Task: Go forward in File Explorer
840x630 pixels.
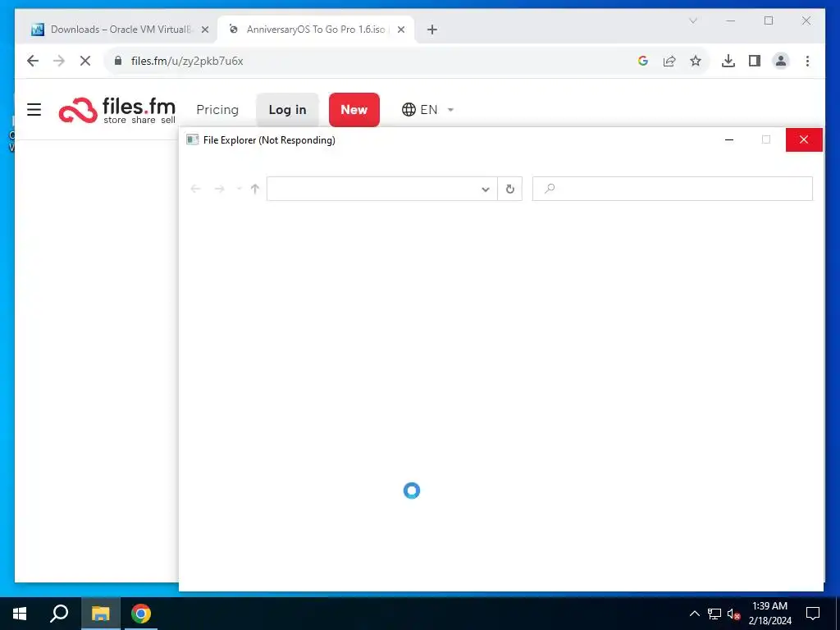Action: [219, 189]
